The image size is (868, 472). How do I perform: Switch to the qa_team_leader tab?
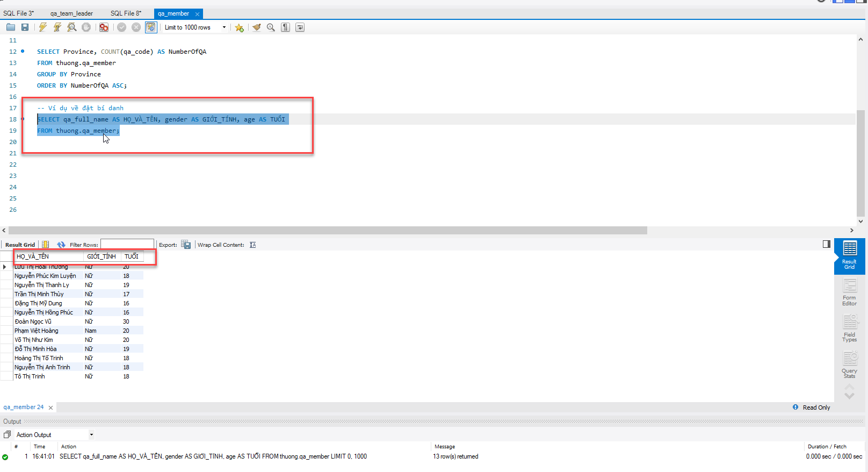pyautogui.click(x=71, y=13)
